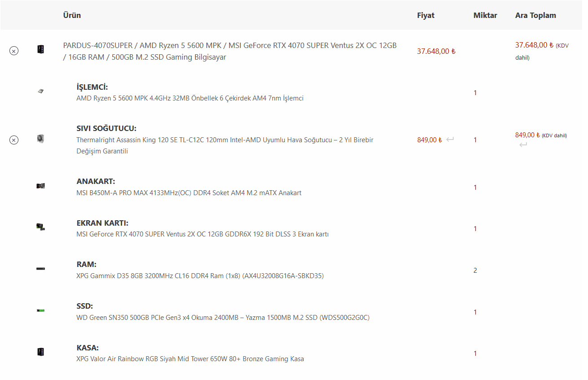This screenshot has height=380, width=588.
Task: Open the MSI B450M-A PRO MAX description
Action: pos(189,193)
